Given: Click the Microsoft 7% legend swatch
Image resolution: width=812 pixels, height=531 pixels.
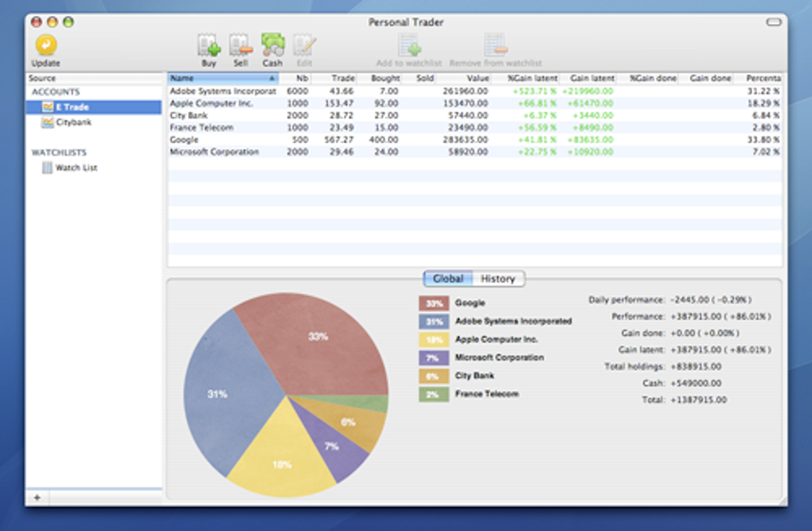Looking at the screenshot, I should pyautogui.click(x=434, y=358).
